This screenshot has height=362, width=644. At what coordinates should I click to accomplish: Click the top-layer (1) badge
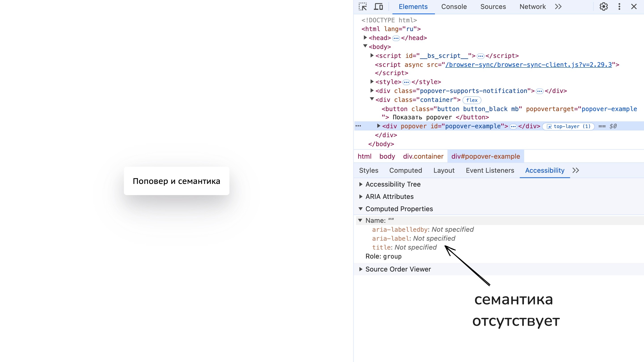click(x=568, y=126)
